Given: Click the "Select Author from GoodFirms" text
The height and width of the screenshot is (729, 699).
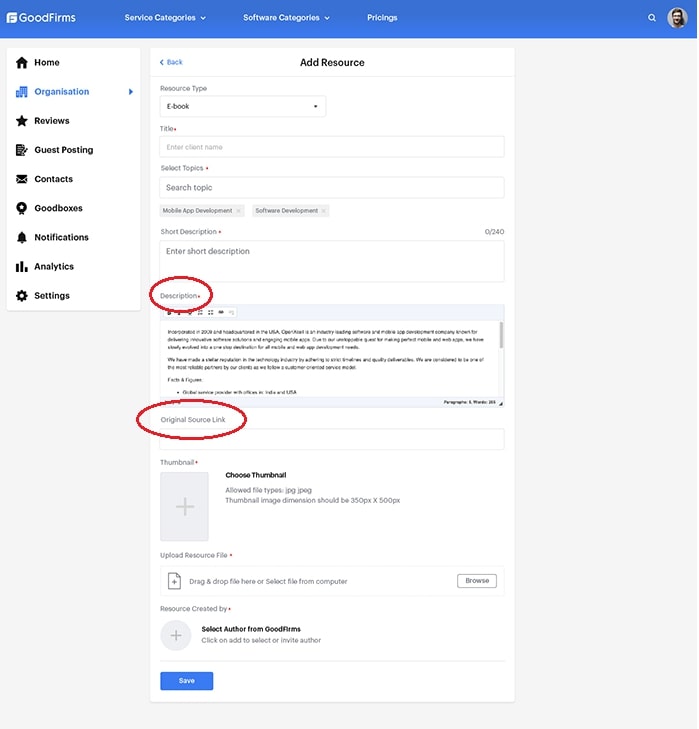Looking at the screenshot, I should [251, 629].
